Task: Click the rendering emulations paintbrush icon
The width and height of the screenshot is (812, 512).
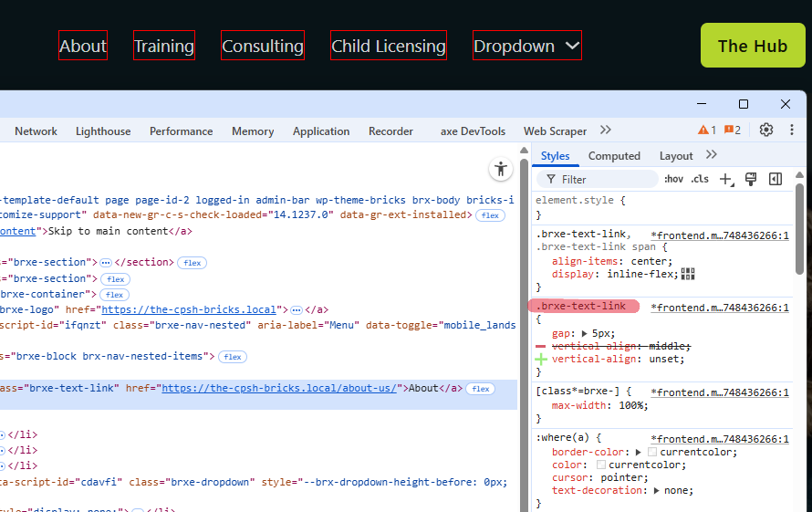Action: click(751, 179)
